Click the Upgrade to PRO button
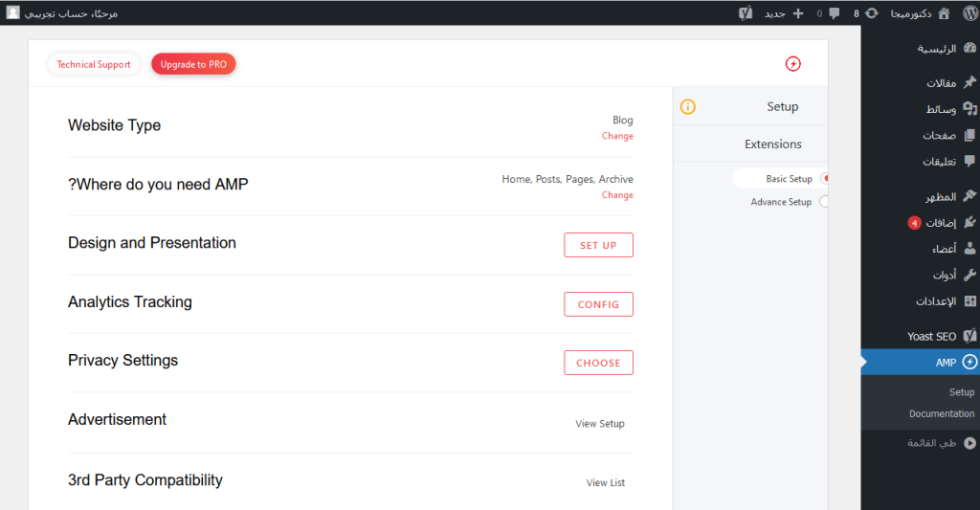Viewport: 980px width, 510px height. tap(193, 64)
